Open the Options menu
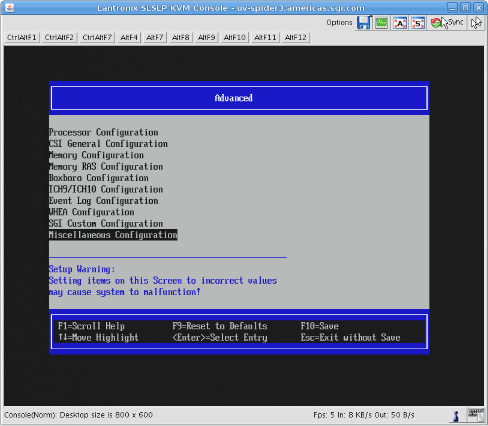Screen dimensions: 488x426 (339, 22)
